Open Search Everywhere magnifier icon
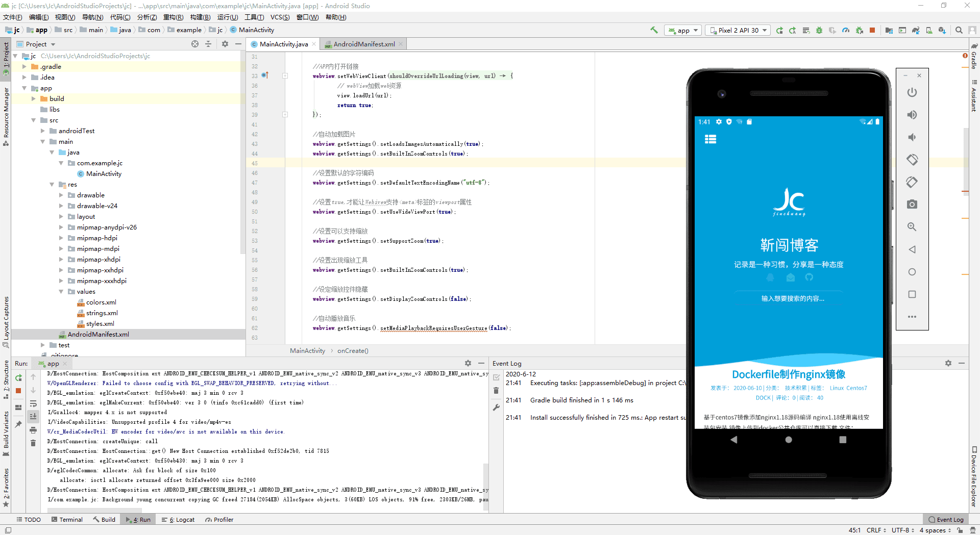The height and width of the screenshot is (535, 980). tap(959, 30)
